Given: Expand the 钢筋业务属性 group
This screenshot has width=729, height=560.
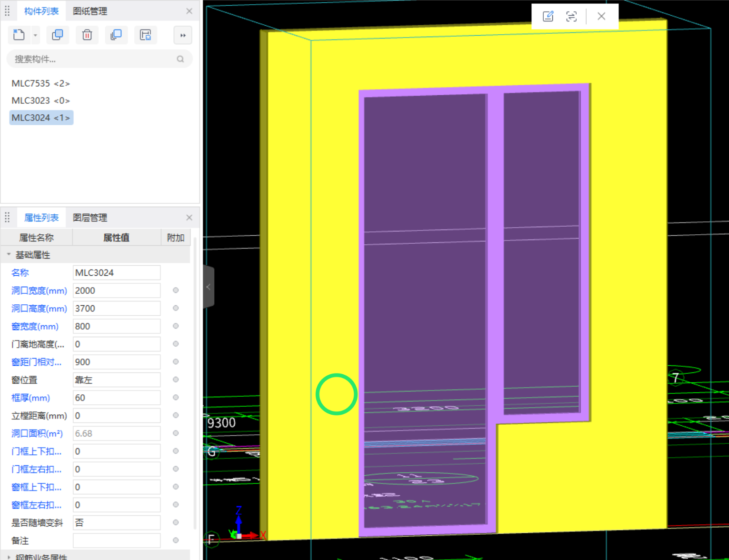Looking at the screenshot, I should pos(9,557).
